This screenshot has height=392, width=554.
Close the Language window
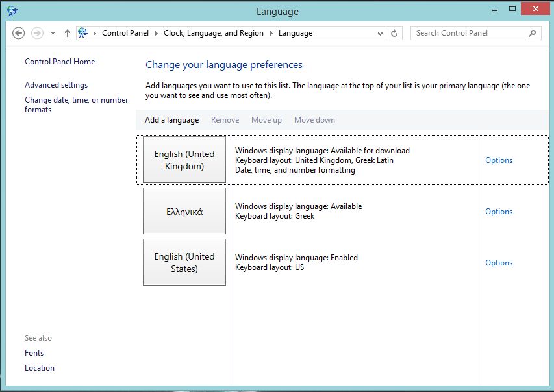536,9
